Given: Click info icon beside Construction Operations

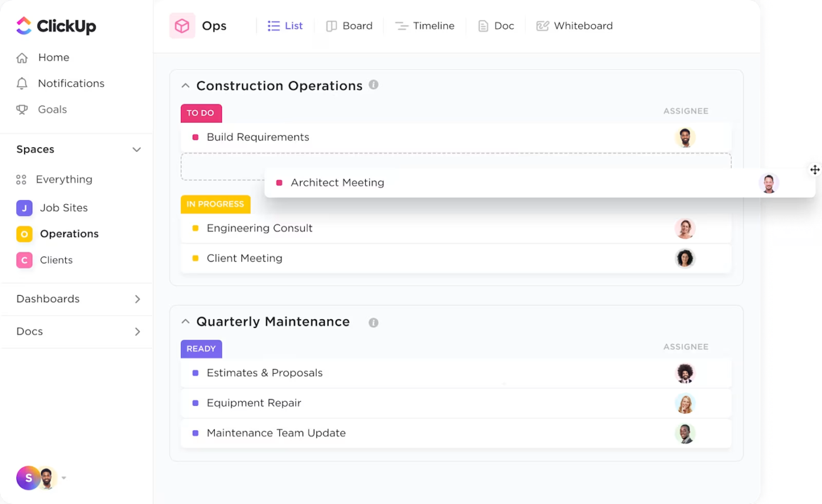Looking at the screenshot, I should tap(373, 85).
